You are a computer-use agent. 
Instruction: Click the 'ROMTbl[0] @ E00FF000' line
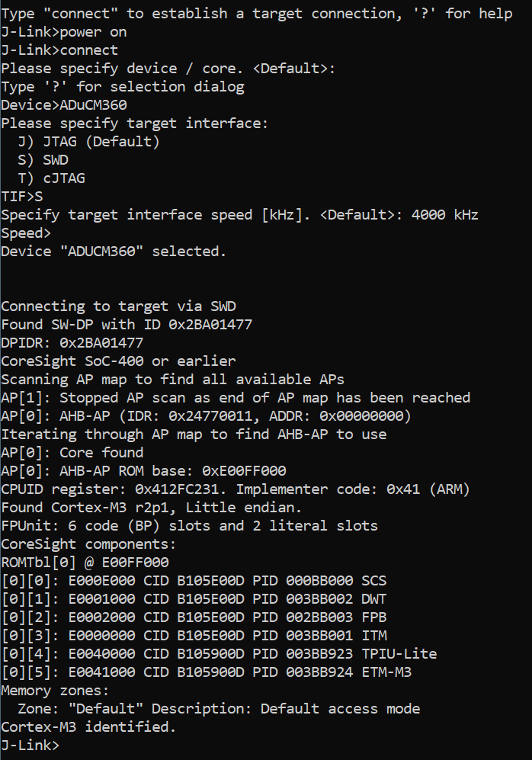point(85,563)
